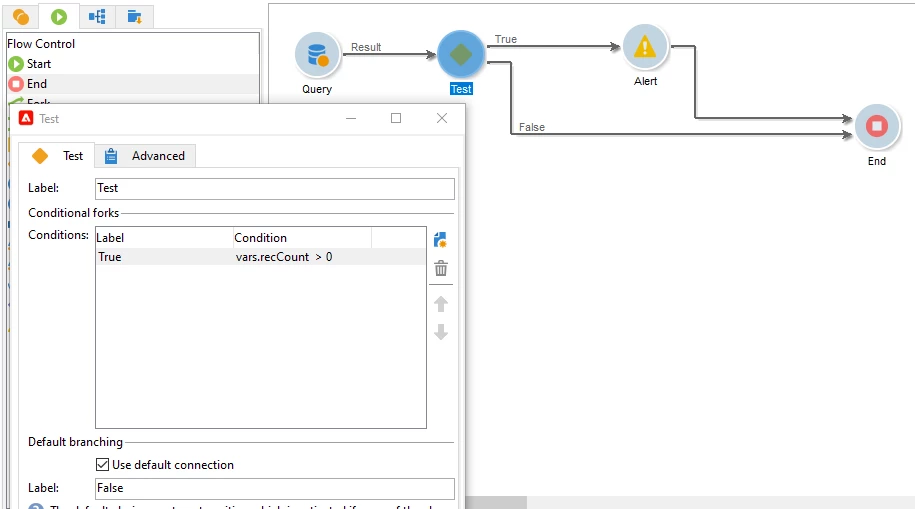This screenshot has height=509, width=915.
Task: Select the True condition row label
Action: 110,257
